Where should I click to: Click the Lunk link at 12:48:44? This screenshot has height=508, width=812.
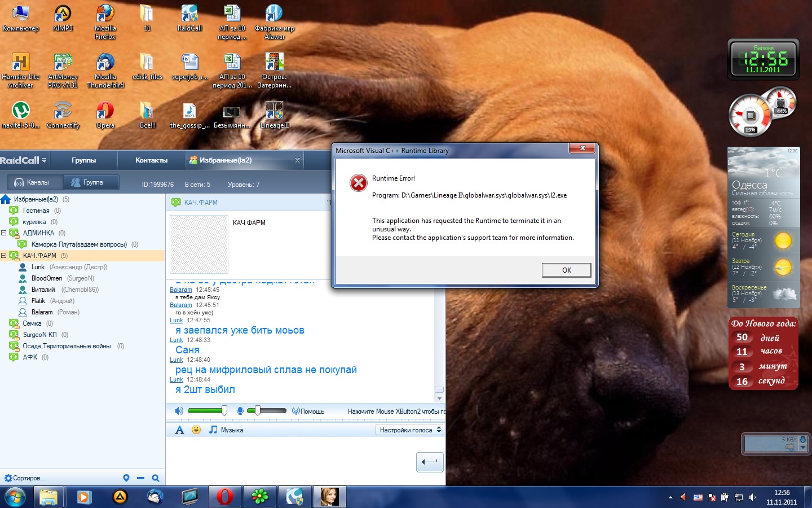coord(176,379)
